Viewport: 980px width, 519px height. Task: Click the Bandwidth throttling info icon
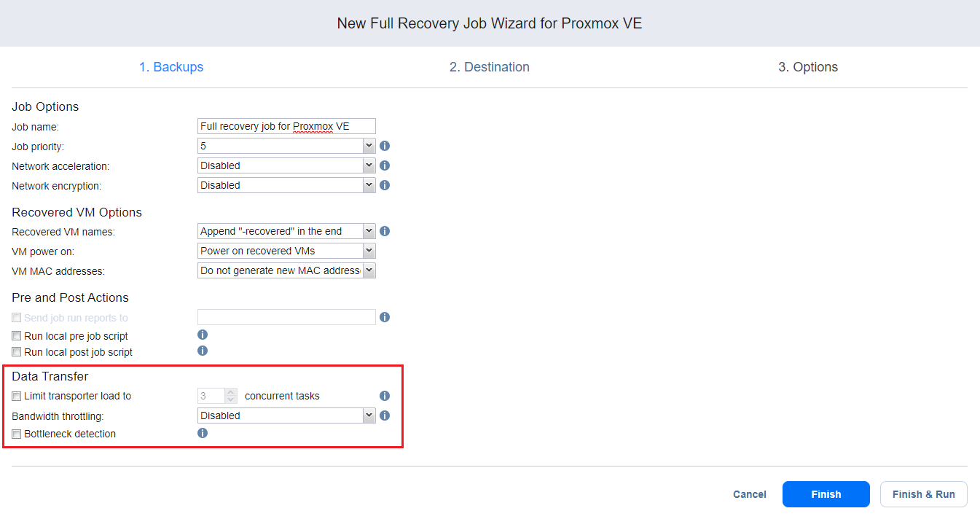(385, 415)
